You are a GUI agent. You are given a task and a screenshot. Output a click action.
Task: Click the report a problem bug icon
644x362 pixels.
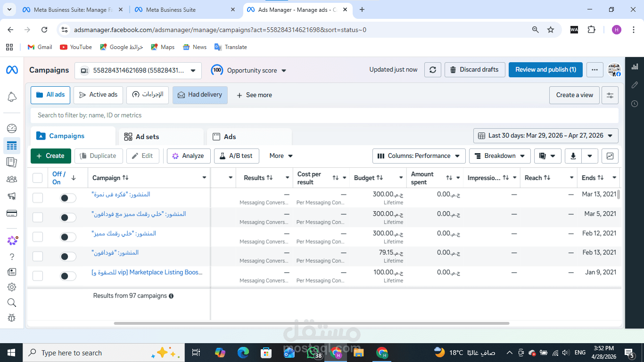(12, 318)
